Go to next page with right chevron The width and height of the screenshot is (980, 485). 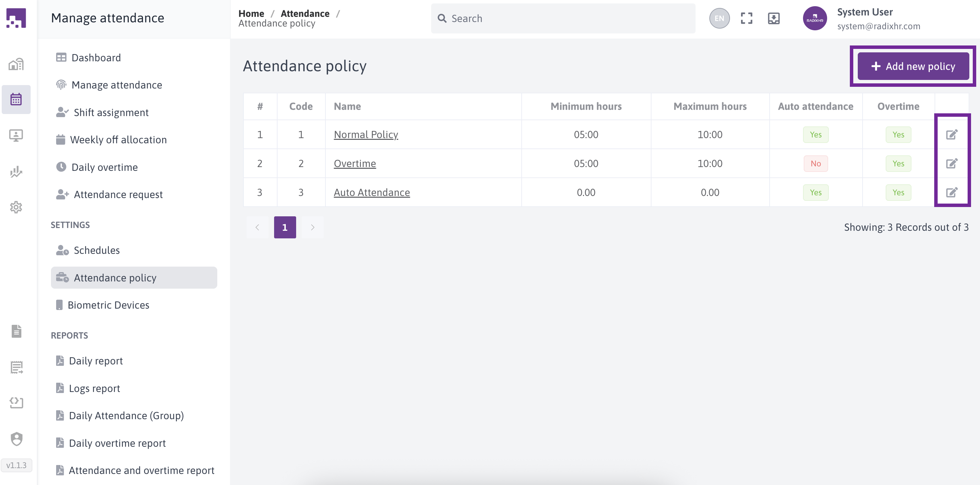[312, 227]
